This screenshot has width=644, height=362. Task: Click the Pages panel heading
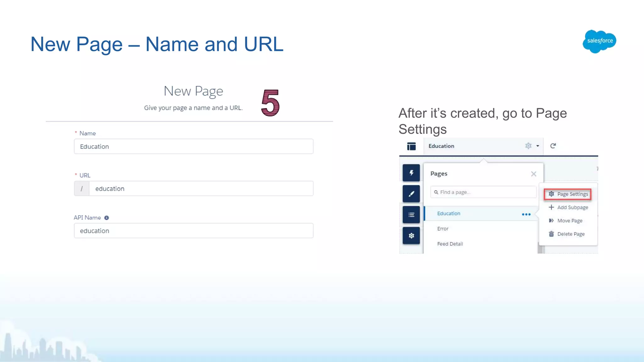pos(439,174)
